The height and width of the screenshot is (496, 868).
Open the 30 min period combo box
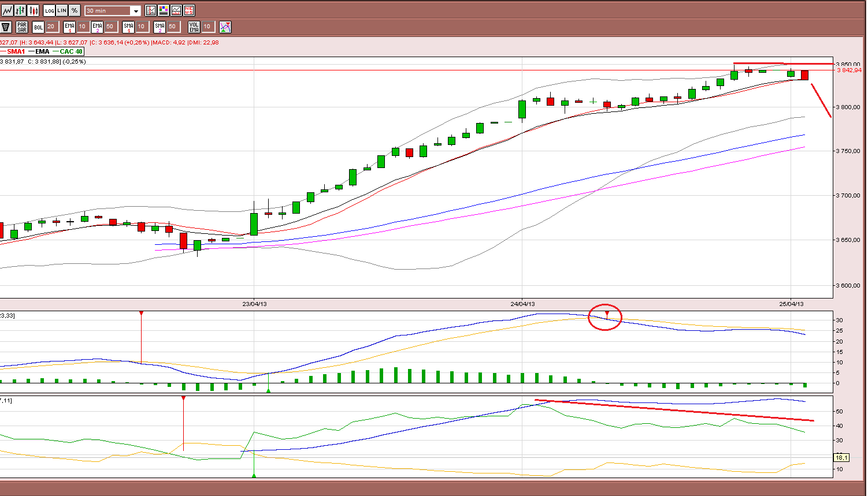(113, 11)
